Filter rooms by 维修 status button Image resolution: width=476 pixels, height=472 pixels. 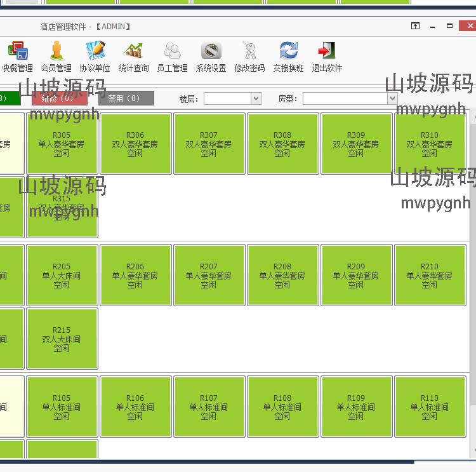pos(60,98)
